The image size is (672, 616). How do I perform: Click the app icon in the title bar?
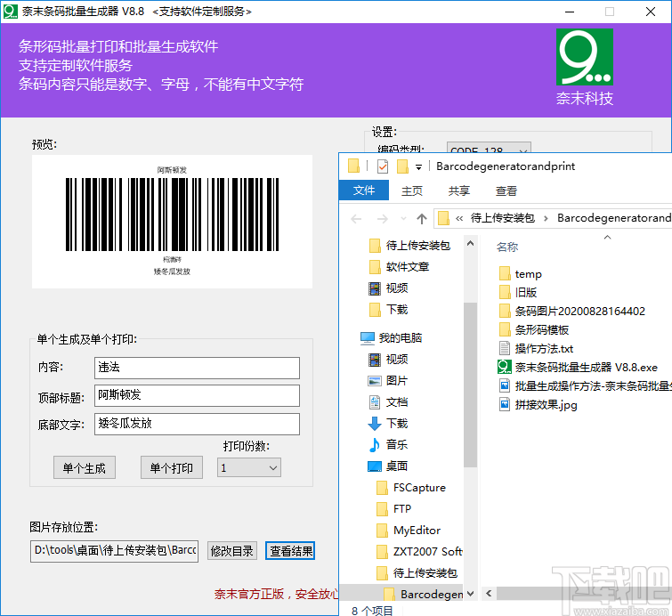(x=11, y=12)
